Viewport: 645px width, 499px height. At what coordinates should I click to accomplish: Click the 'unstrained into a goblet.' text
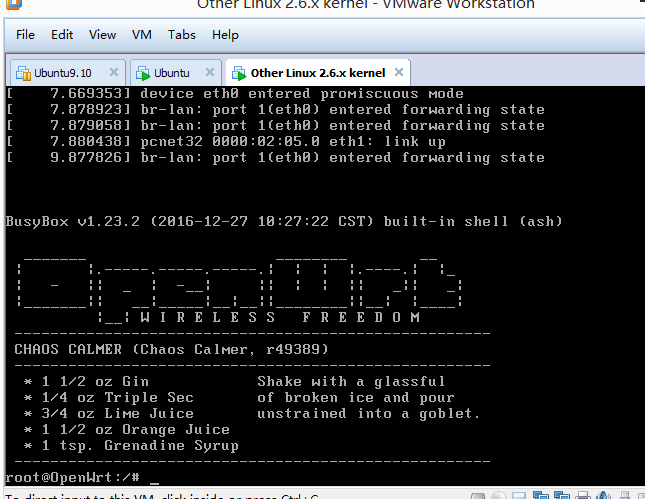(369, 413)
